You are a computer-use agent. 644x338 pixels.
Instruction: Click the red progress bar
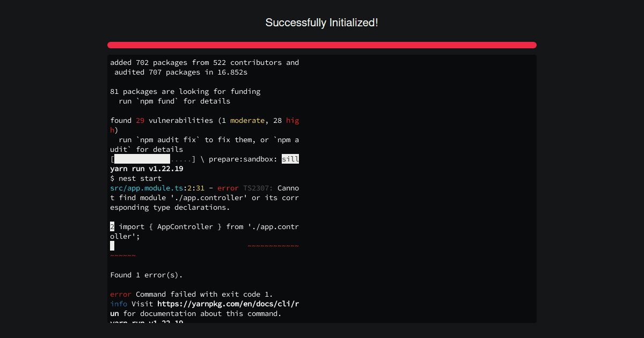click(322, 45)
